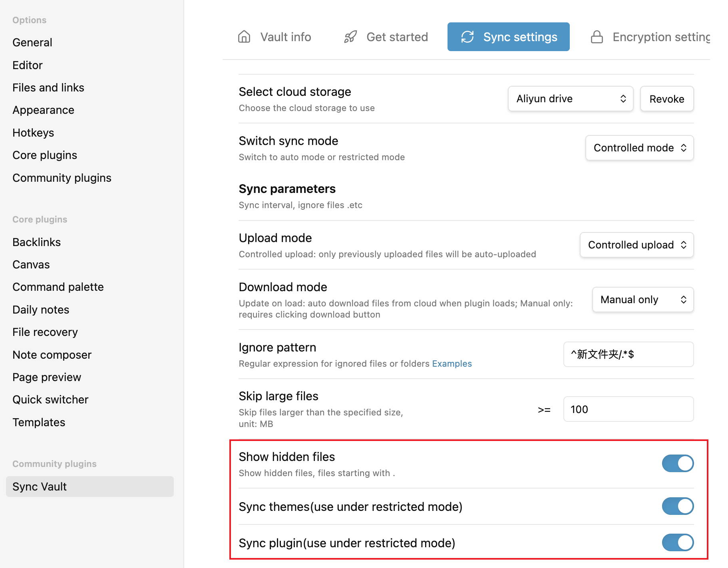Toggle Show hidden files switch
The image size is (728, 568).
click(677, 463)
